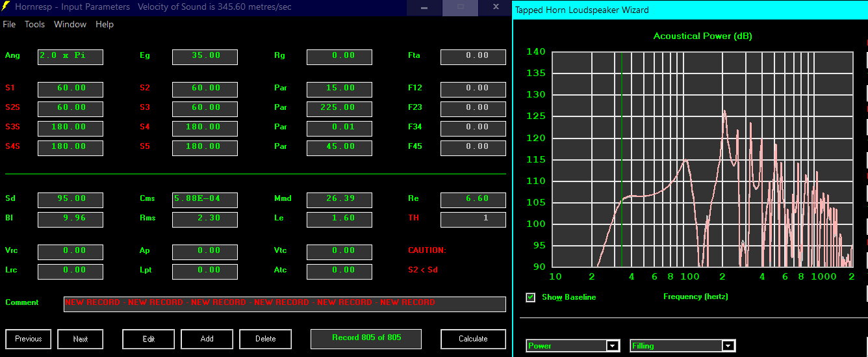Click the Acoustical Power (dB) chart title
The height and width of the screenshot is (357, 868).
click(x=702, y=36)
